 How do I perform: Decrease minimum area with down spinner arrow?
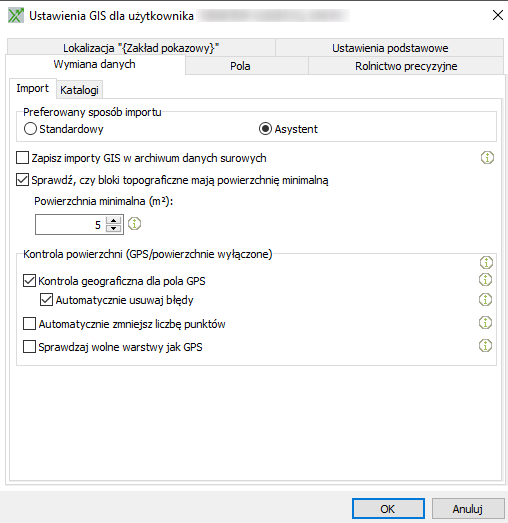(x=113, y=228)
